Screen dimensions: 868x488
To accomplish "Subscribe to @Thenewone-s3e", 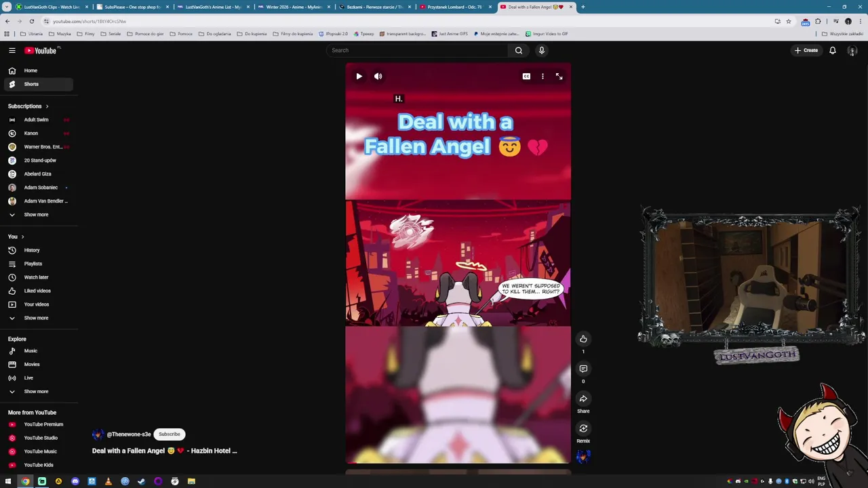I will coord(170,434).
